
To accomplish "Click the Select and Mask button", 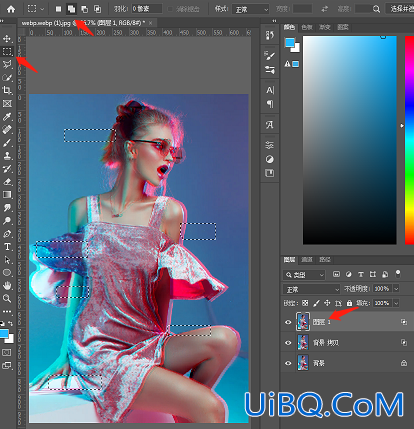I will pyautogui.click(x=400, y=9).
